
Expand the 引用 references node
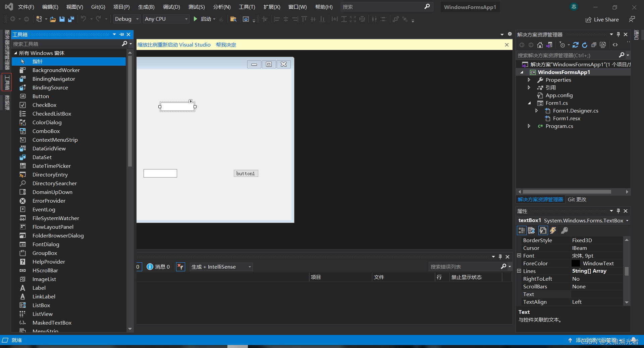tap(529, 87)
